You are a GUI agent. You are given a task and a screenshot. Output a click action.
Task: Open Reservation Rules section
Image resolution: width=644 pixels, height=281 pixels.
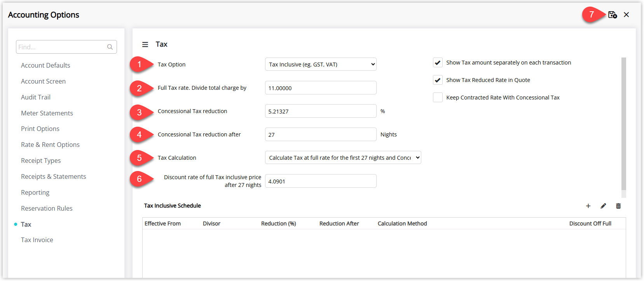click(x=47, y=208)
